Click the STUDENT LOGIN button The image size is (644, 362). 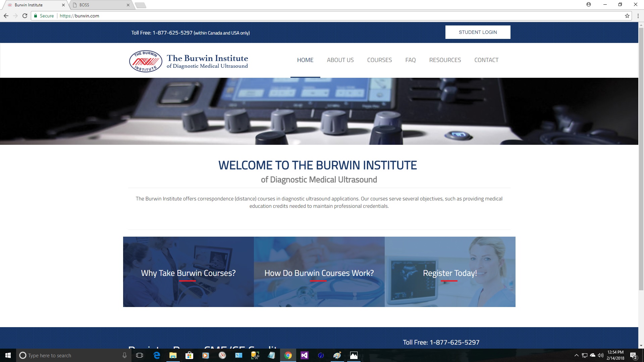click(x=478, y=32)
